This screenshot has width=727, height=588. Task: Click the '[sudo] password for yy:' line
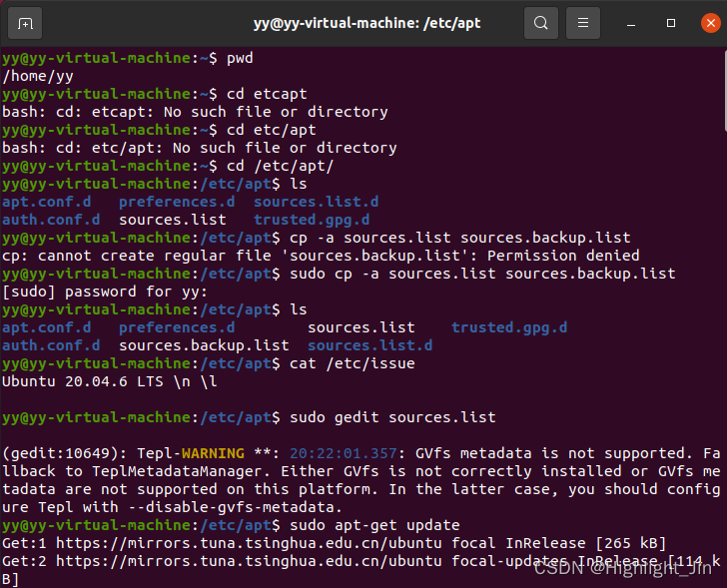click(x=105, y=292)
